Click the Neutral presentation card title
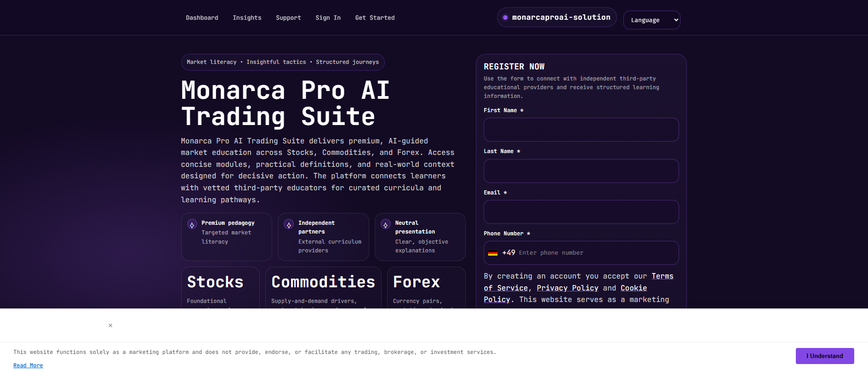Screen dimensions: 868x376 click(415, 227)
